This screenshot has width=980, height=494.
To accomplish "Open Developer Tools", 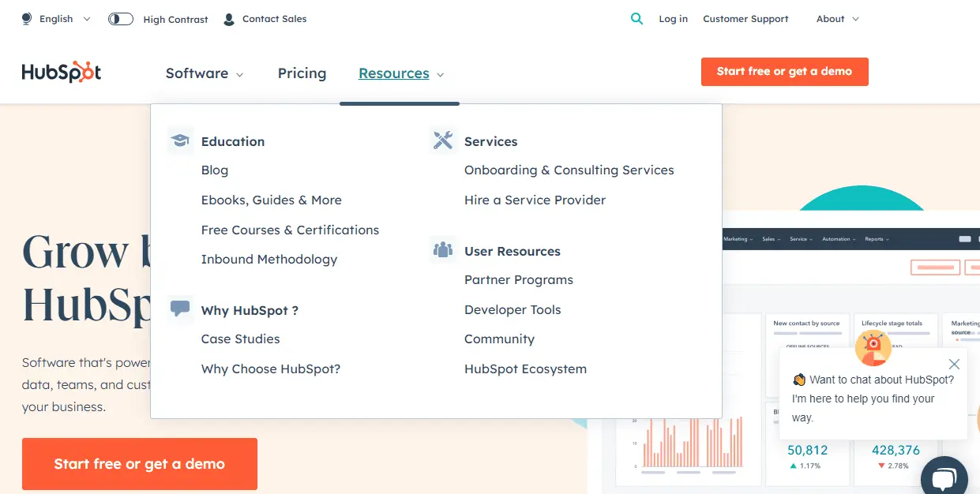I will coord(513,310).
